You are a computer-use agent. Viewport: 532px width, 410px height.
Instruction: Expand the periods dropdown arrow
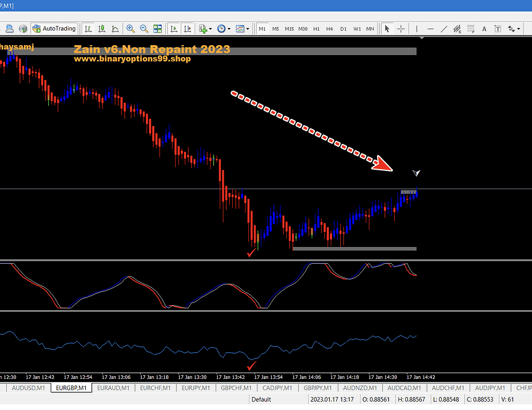tap(229, 29)
